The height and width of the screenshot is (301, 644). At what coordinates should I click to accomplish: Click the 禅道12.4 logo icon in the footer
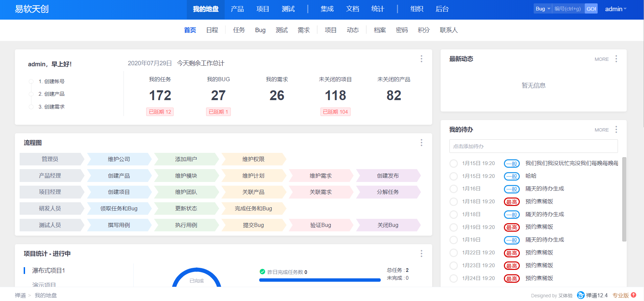pos(581,295)
